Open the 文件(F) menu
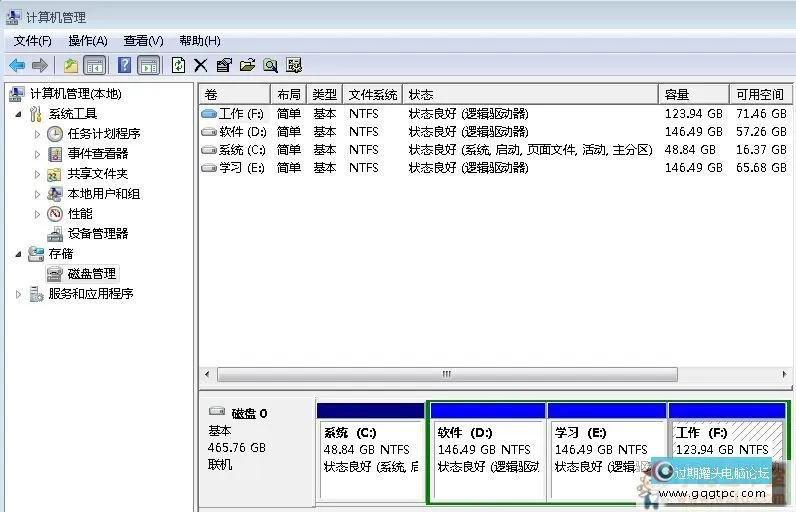This screenshot has height=512, width=796. pyautogui.click(x=32, y=41)
